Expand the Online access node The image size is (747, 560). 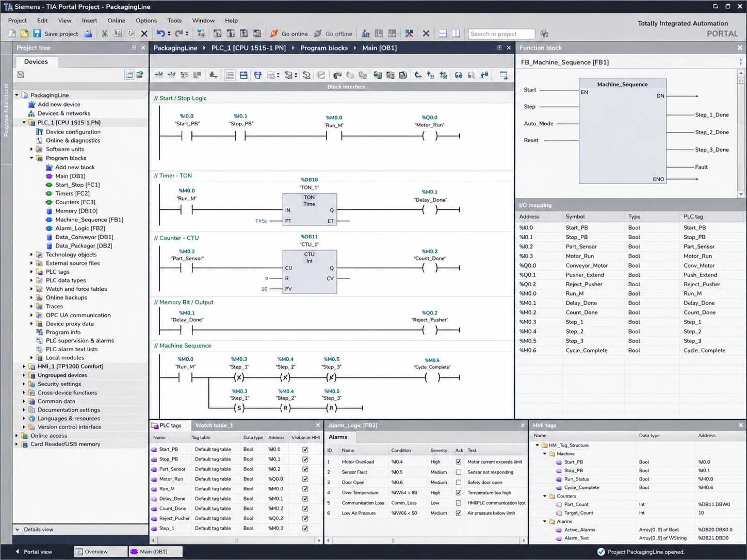[17, 436]
